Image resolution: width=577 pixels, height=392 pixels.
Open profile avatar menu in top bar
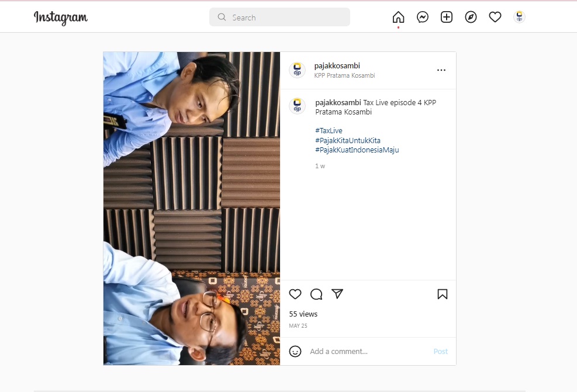pos(519,18)
